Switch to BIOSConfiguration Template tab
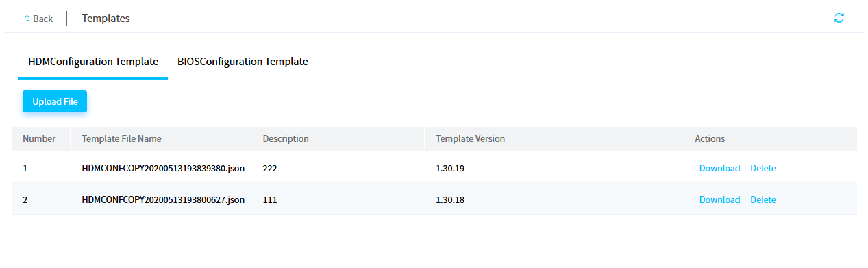The height and width of the screenshot is (268, 868). [x=243, y=62]
